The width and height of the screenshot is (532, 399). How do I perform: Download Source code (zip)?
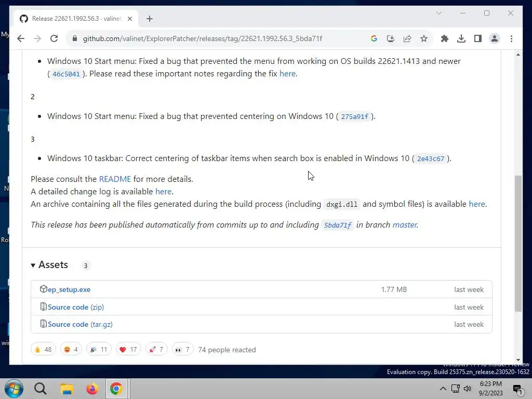pos(76,307)
